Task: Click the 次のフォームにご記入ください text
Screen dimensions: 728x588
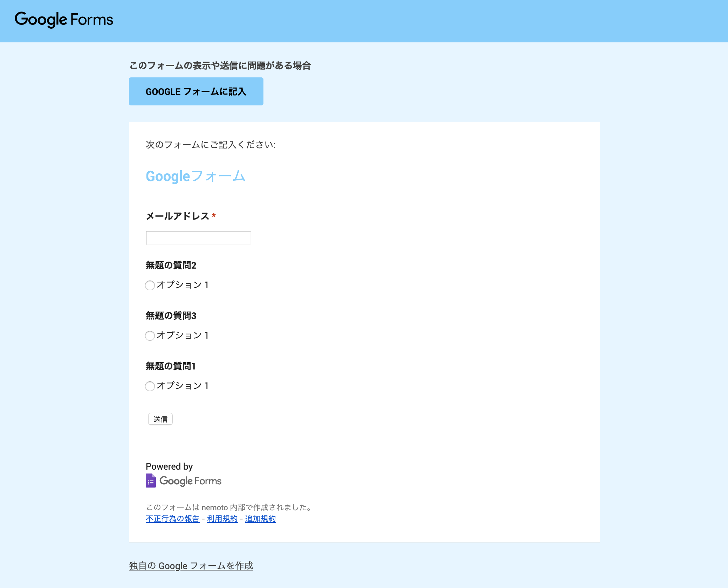Action: coord(211,145)
